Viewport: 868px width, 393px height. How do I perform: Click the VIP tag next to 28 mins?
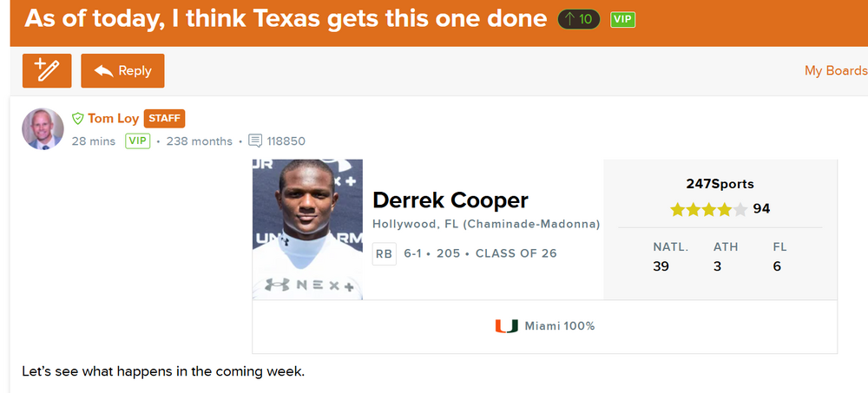pos(138,141)
